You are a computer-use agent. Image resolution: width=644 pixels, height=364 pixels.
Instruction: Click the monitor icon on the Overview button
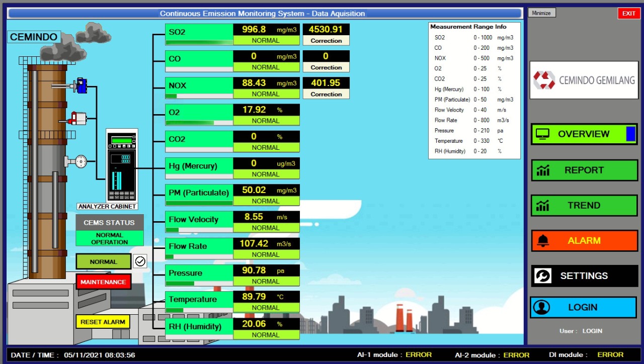[542, 134]
